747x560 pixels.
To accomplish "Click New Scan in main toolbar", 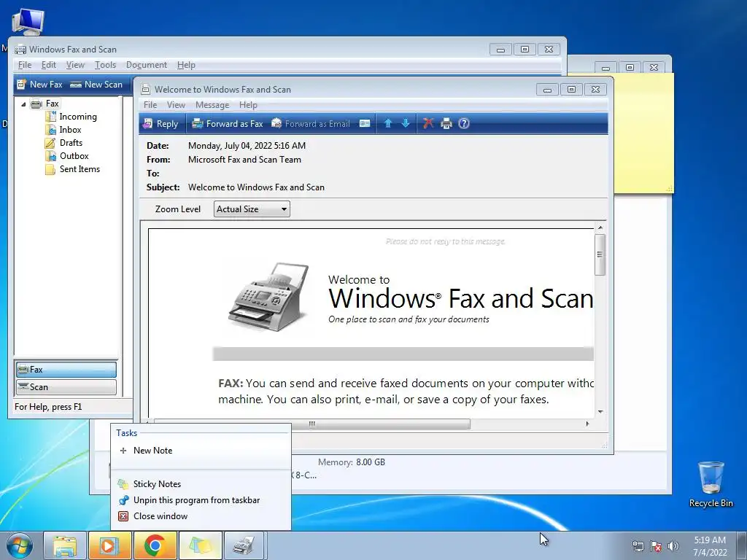I will pyautogui.click(x=96, y=85).
